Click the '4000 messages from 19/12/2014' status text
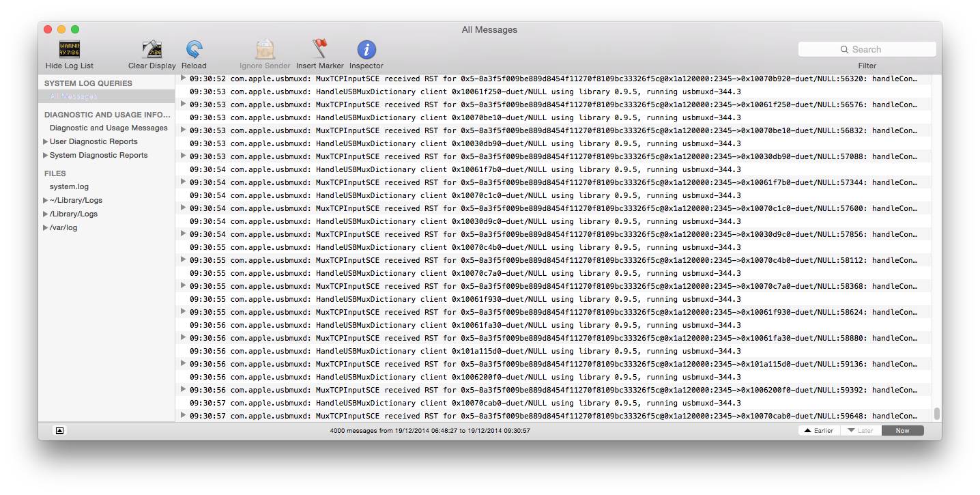980x495 pixels. coord(430,431)
